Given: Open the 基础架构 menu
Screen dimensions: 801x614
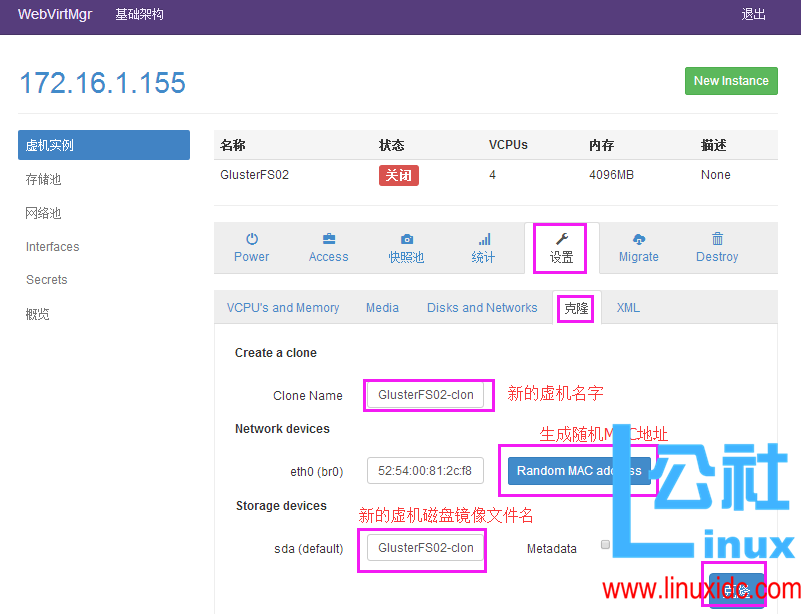Looking at the screenshot, I should 139,14.
